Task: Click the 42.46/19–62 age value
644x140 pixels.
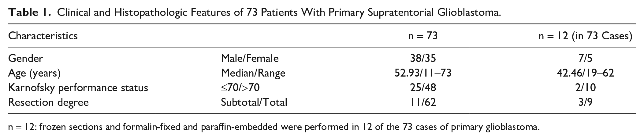Action: [x=585, y=73]
